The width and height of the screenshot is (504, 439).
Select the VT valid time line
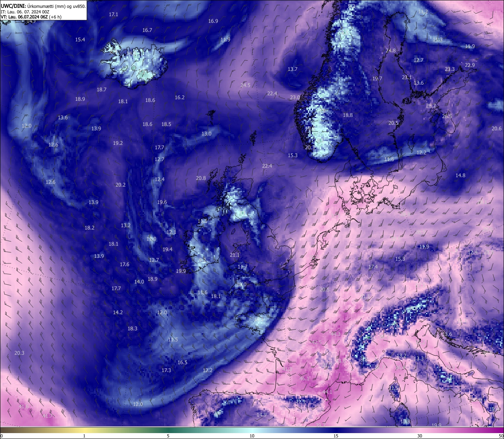(31, 17)
